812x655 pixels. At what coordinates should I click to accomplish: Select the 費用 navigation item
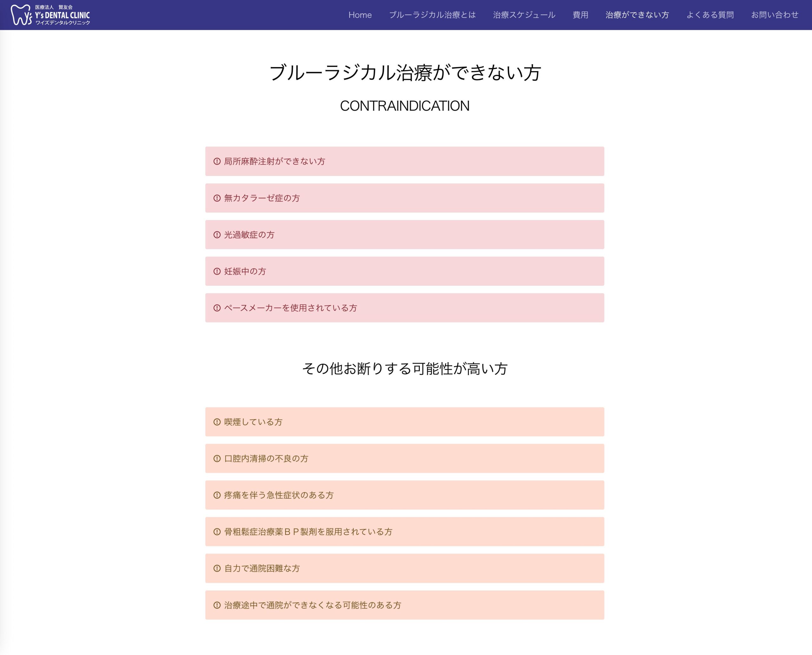pyautogui.click(x=580, y=15)
